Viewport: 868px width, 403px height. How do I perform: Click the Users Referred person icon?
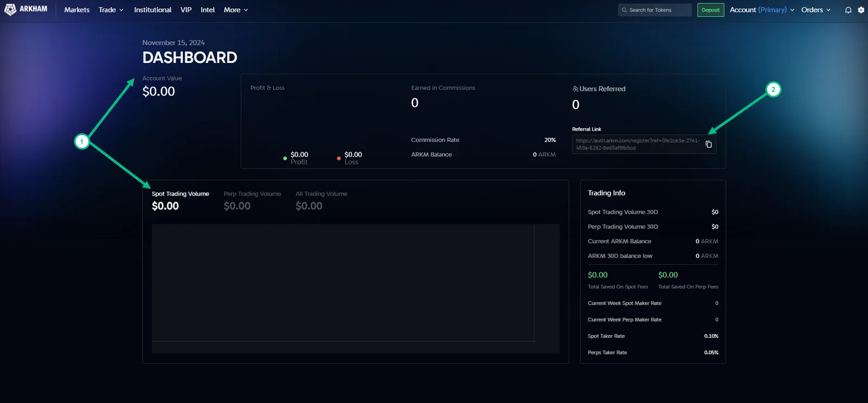(x=575, y=89)
